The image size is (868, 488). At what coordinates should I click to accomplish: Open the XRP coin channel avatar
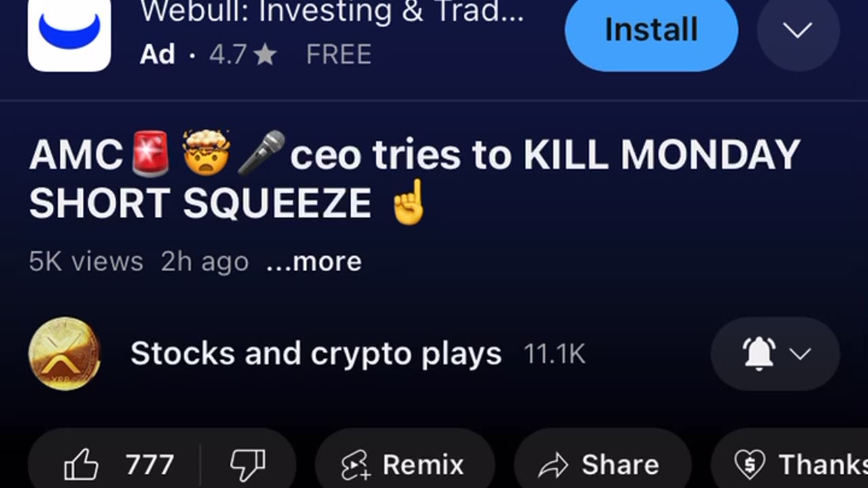tap(64, 354)
